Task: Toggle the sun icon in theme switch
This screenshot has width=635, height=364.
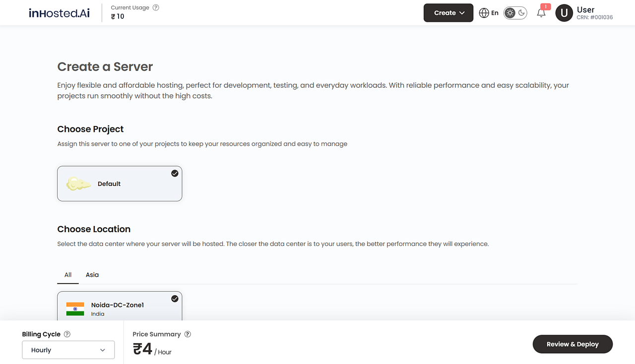Action: pyautogui.click(x=511, y=13)
